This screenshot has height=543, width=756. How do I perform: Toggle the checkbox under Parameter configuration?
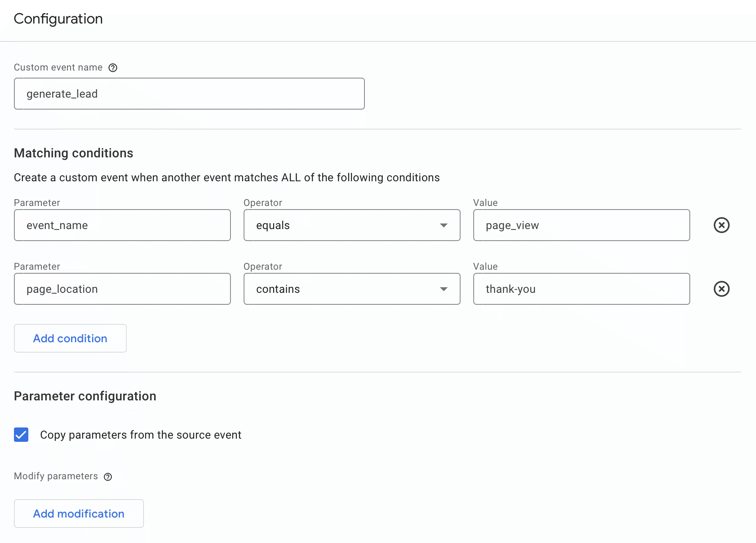click(21, 435)
